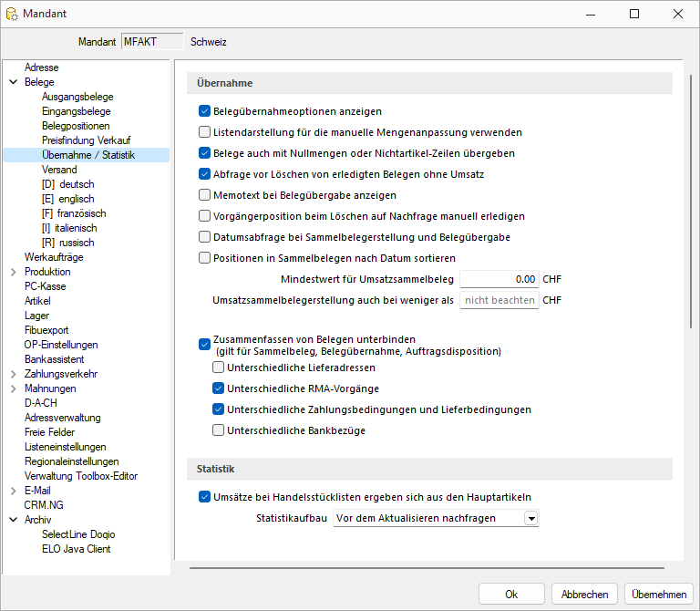The width and height of the screenshot is (700, 611).
Task: Open the Statistikaufbau dropdown arrow
Action: (x=531, y=519)
